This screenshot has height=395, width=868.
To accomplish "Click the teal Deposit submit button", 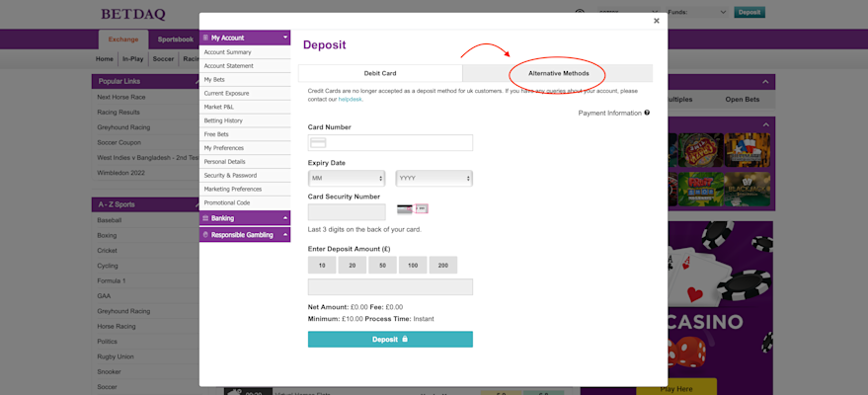I will point(390,339).
